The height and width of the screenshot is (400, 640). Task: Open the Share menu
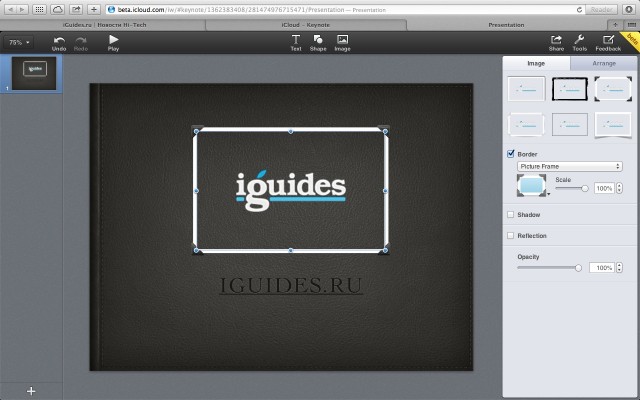(x=556, y=43)
